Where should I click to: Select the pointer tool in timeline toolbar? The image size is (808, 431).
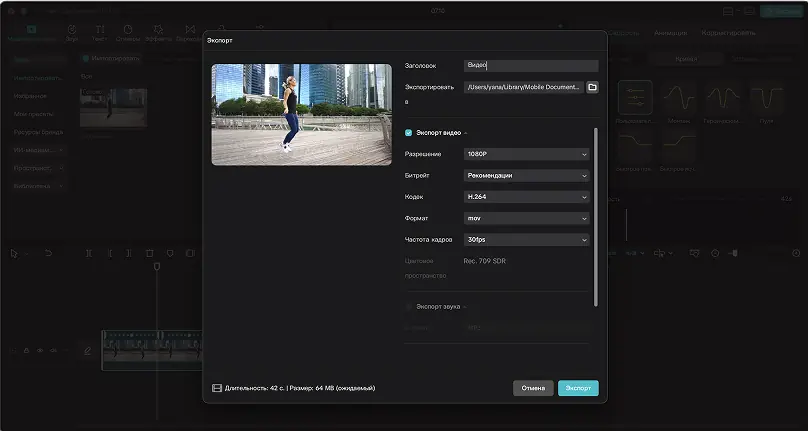(14, 253)
